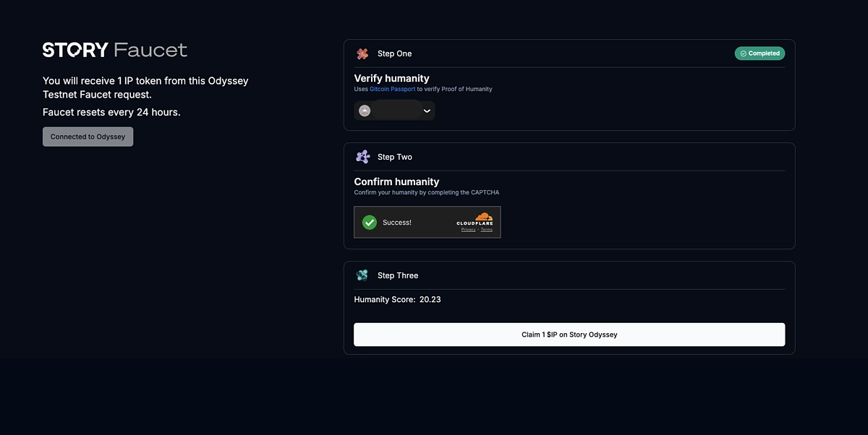The height and width of the screenshot is (435, 868).
Task: Click Claim 1 $IP on Story Odyssey
Action: [x=569, y=335]
